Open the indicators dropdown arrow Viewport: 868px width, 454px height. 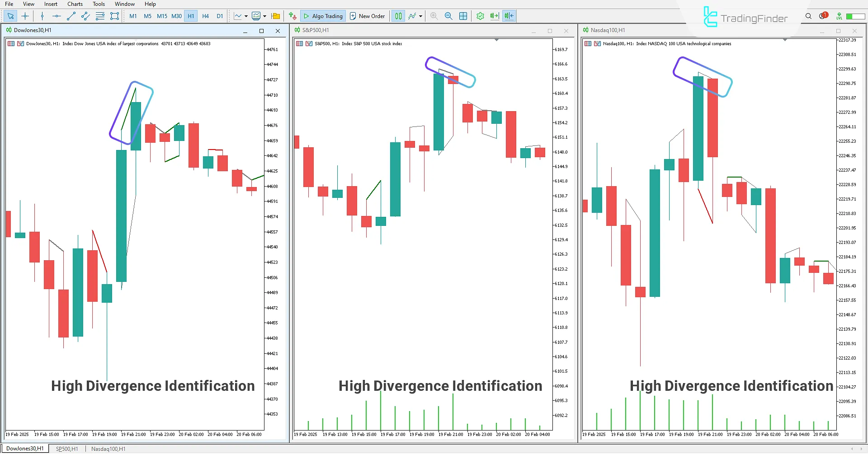(x=264, y=16)
